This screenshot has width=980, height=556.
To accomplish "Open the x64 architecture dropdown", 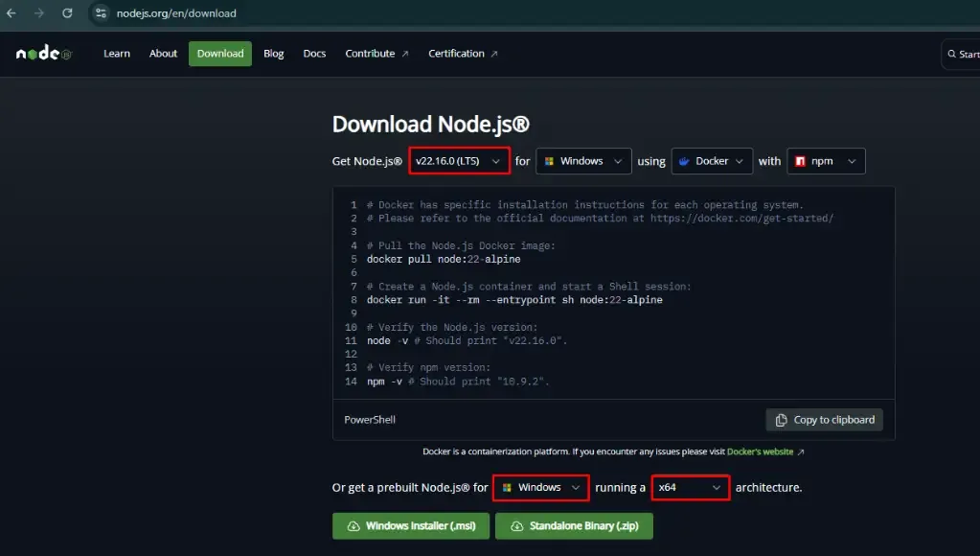I will click(x=690, y=487).
